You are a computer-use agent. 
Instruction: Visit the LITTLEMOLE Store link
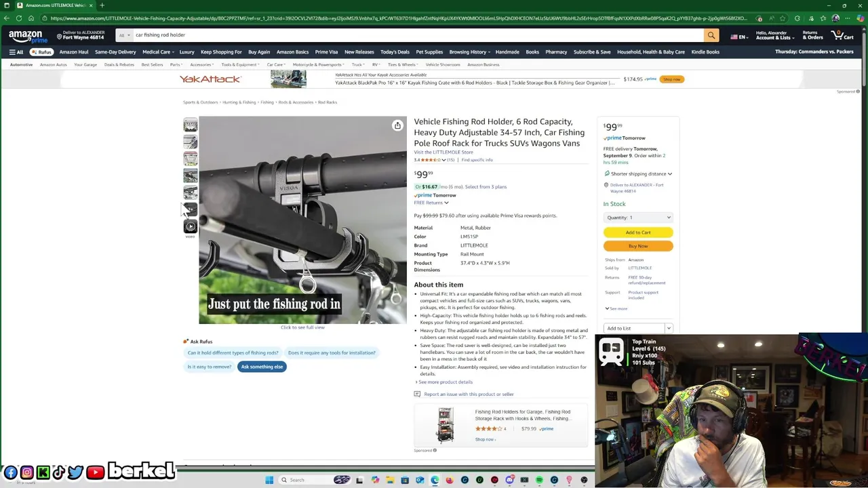point(443,152)
